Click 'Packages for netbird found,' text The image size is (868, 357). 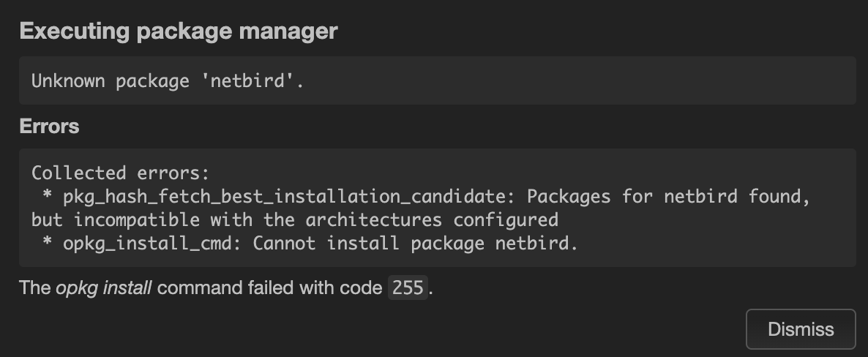[x=669, y=197]
